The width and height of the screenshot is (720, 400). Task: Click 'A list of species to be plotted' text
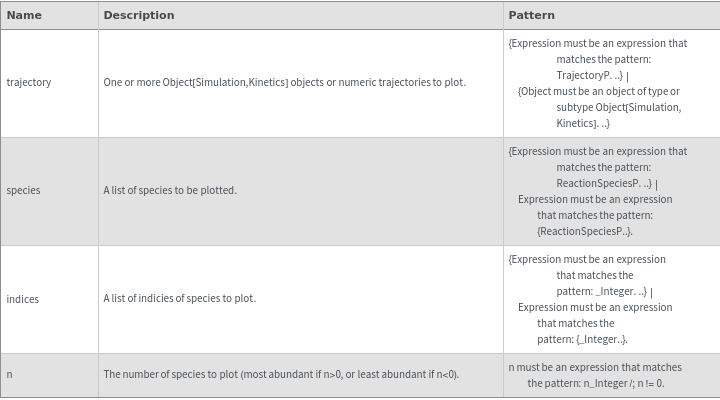tap(170, 190)
